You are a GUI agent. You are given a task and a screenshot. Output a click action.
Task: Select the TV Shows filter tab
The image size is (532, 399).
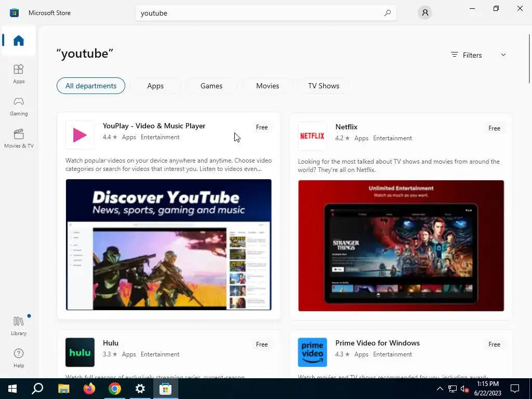coord(324,86)
